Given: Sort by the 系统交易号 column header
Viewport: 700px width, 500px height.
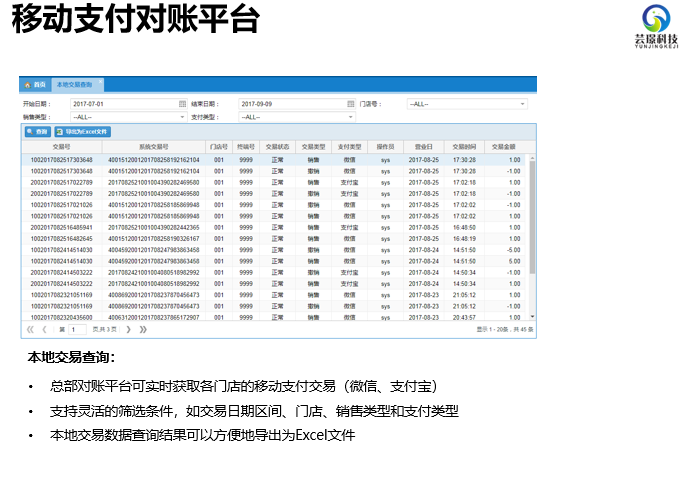Looking at the screenshot, I should tap(154, 147).
